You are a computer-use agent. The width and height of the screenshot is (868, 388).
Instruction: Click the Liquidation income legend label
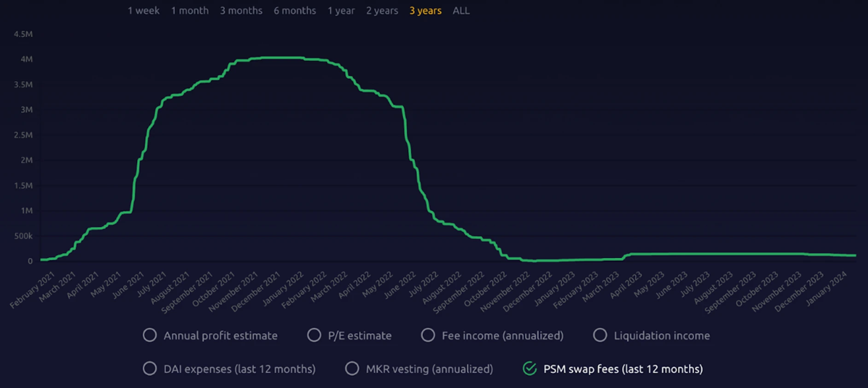pos(661,336)
